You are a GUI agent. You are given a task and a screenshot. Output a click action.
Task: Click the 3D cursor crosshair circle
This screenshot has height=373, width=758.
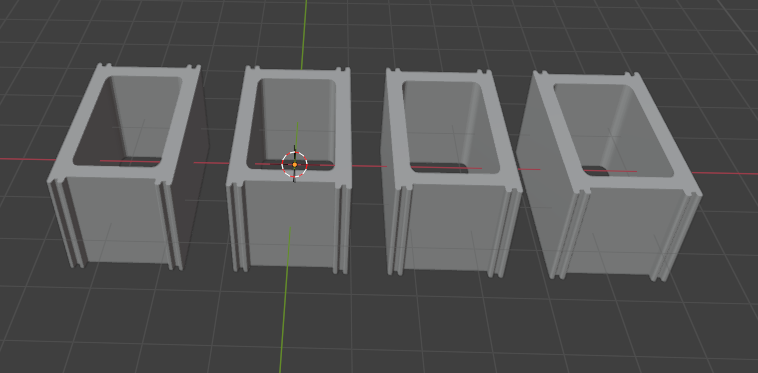[x=294, y=165]
